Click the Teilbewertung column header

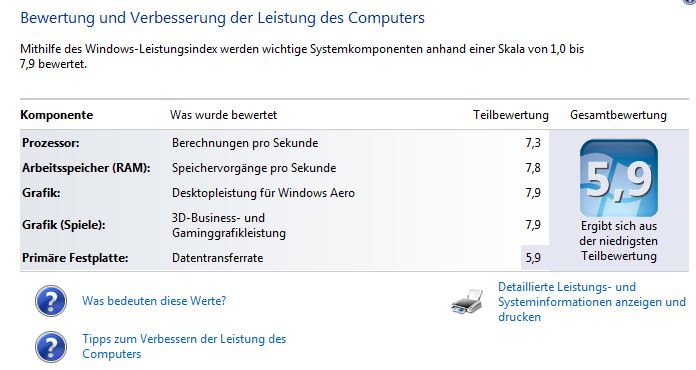tap(511, 115)
